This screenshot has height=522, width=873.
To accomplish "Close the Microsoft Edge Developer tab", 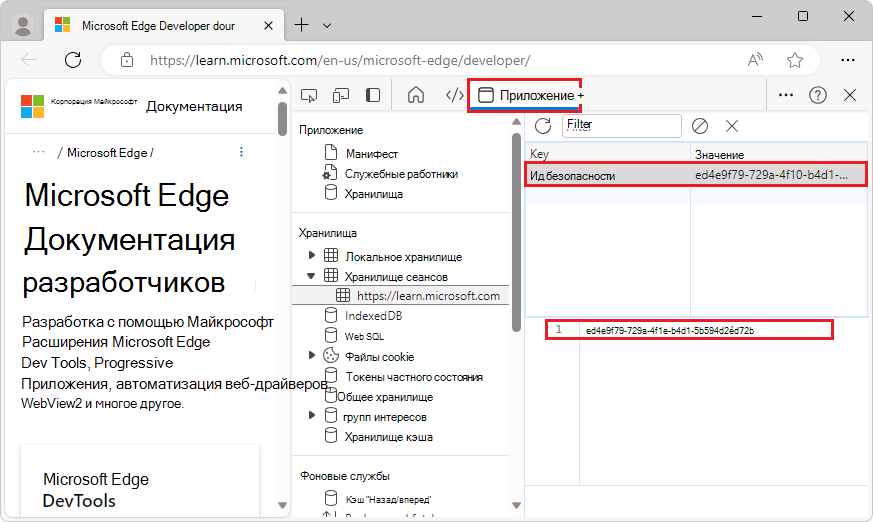I will click(268, 26).
